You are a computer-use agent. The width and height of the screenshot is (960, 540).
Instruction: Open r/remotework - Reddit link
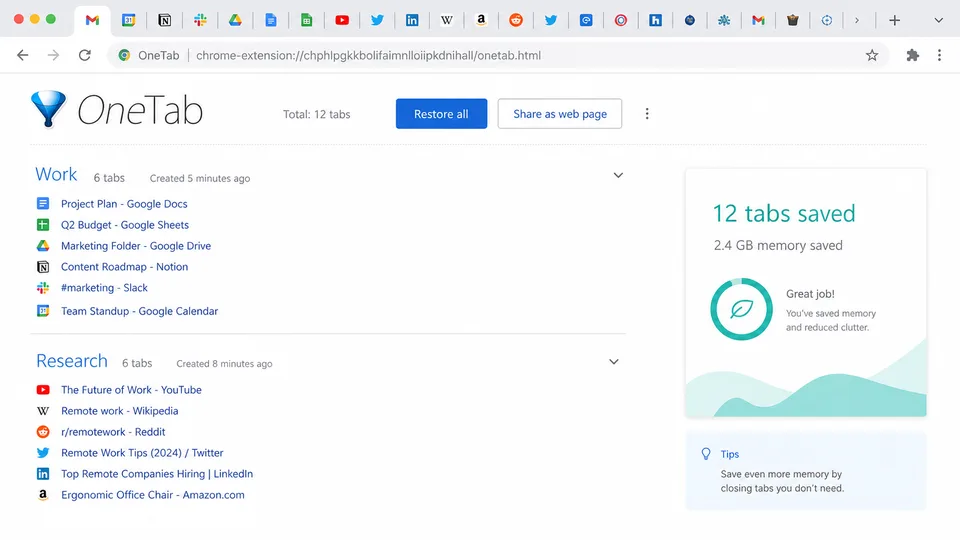(x=113, y=432)
